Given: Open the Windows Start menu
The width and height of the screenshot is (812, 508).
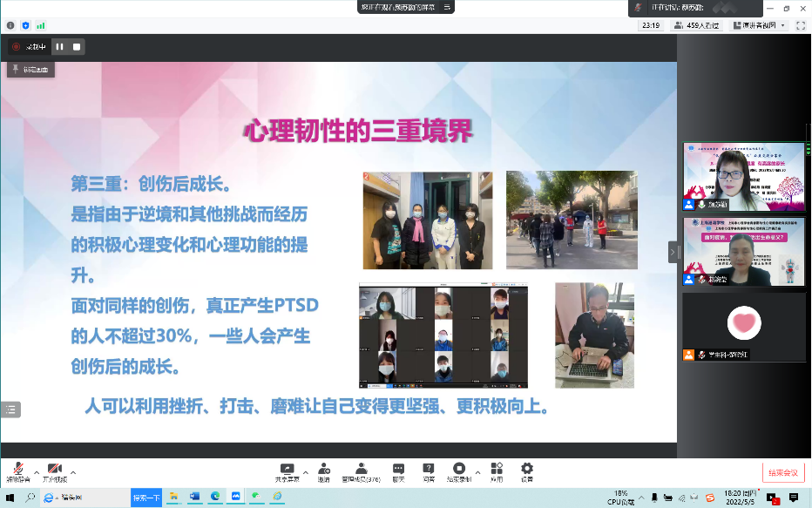Looking at the screenshot, I should pos(10,498).
